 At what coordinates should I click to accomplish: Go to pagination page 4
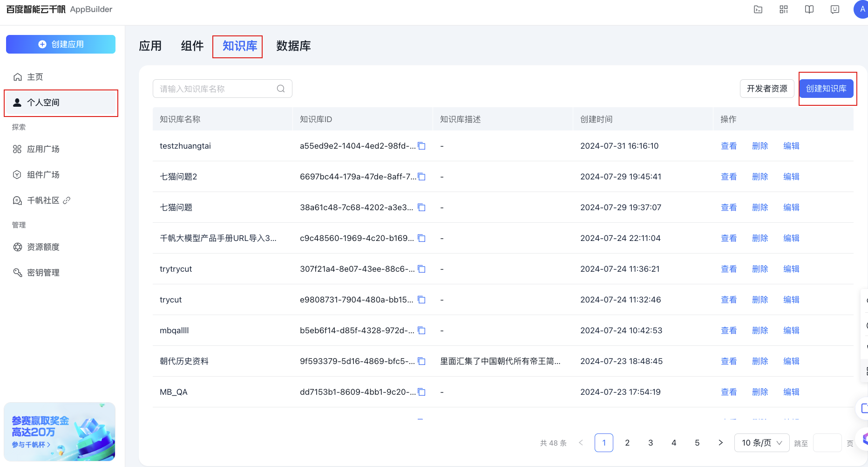click(x=674, y=443)
